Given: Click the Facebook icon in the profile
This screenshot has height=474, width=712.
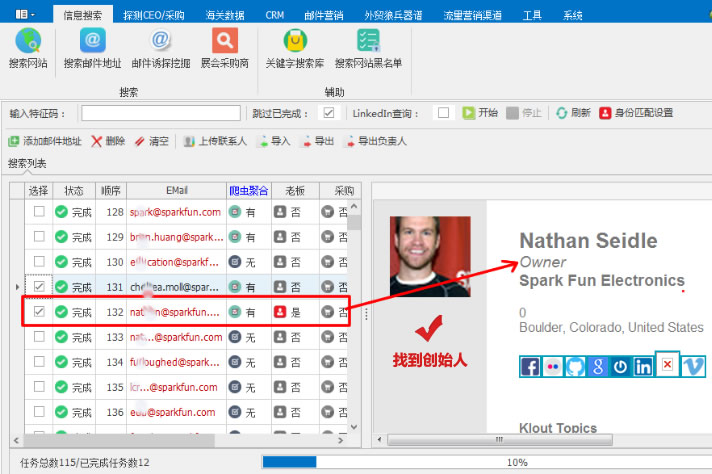Looking at the screenshot, I should (x=531, y=366).
